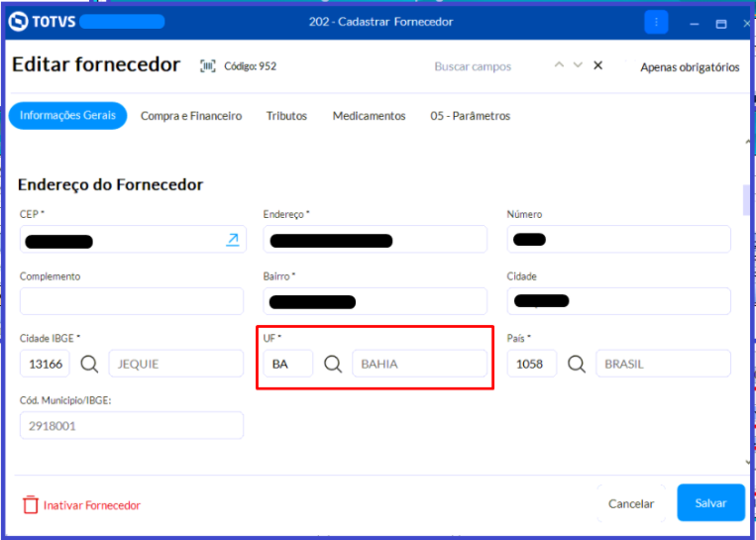
Task: Clear field search with X icon
Action: coord(597,65)
